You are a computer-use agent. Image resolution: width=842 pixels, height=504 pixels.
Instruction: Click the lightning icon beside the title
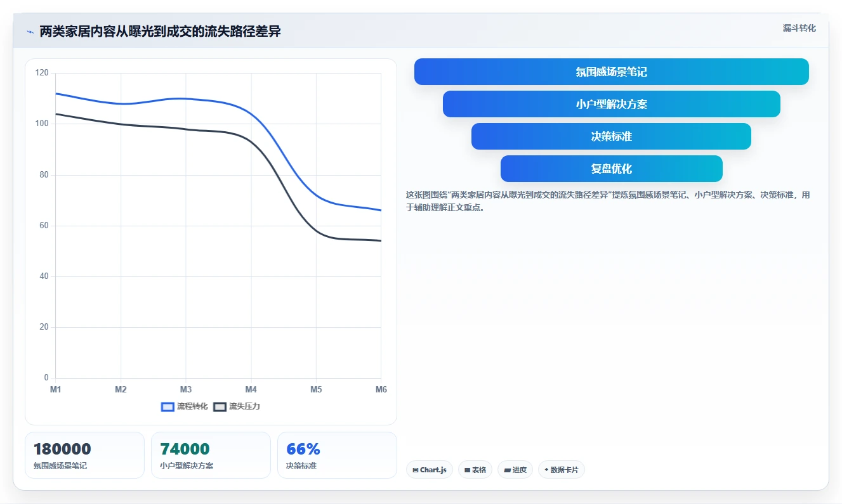pyautogui.click(x=30, y=32)
